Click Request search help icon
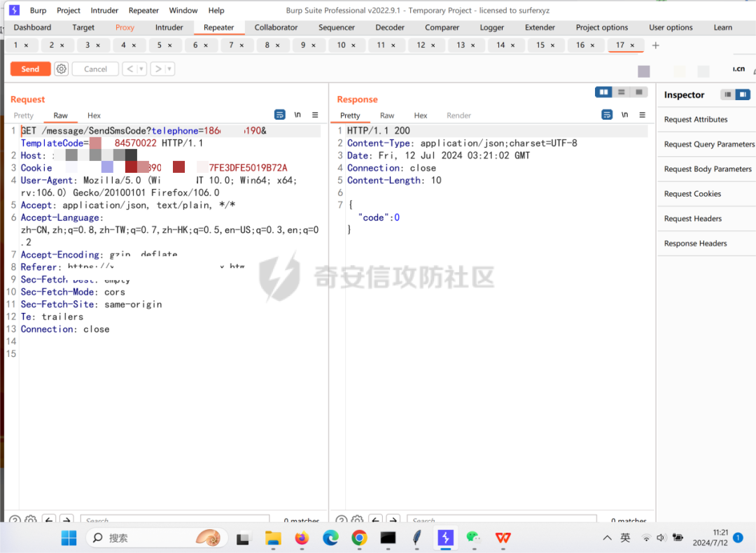Screen dimensions: 756x553 15,520
